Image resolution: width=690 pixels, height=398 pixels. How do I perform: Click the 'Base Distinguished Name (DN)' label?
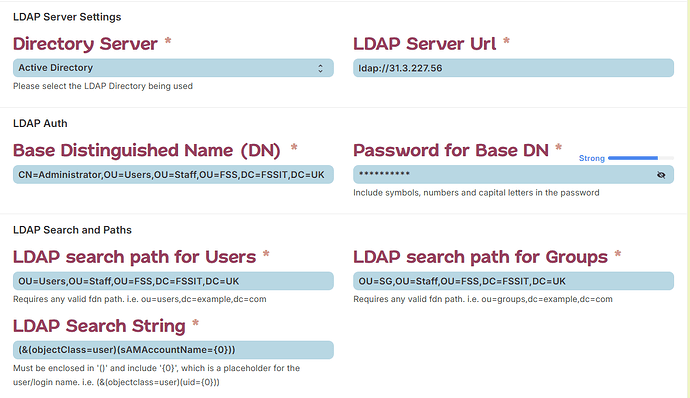147,150
